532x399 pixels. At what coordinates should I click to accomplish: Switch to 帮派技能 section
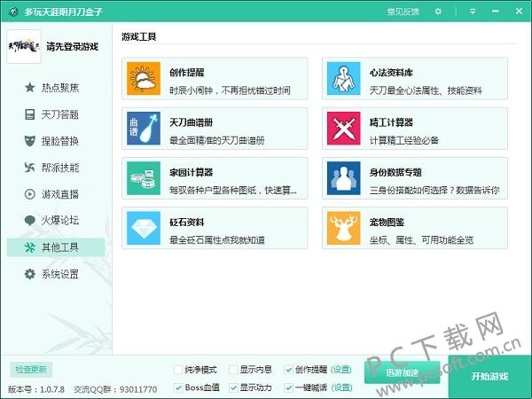(56, 168)
